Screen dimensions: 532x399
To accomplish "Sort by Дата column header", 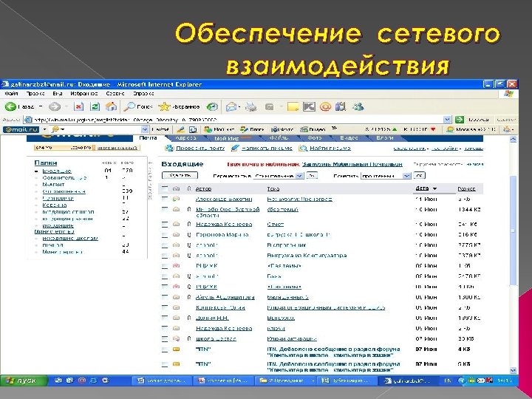I will pyautogui.click(x=422, y=188).
